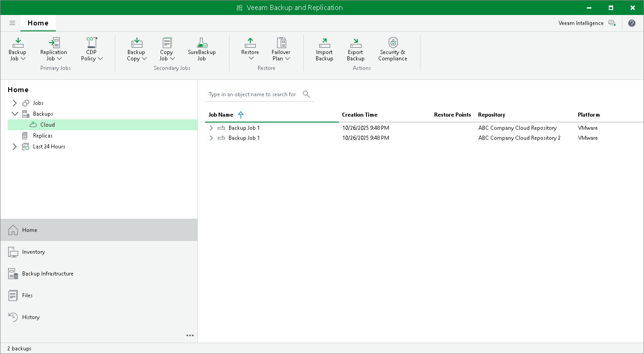
Task: Expand the Jobs tree node
Action: tap(15, 103)
